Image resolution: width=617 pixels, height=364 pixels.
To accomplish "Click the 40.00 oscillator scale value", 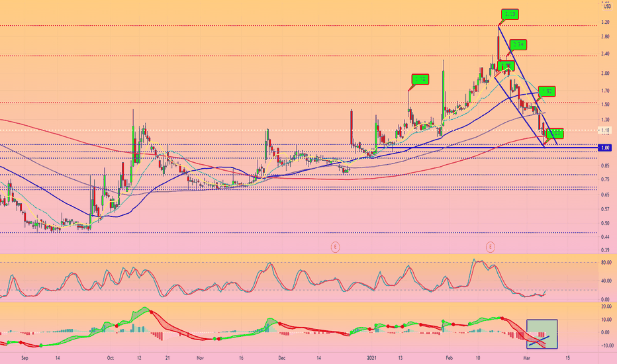I will point(606,281).
